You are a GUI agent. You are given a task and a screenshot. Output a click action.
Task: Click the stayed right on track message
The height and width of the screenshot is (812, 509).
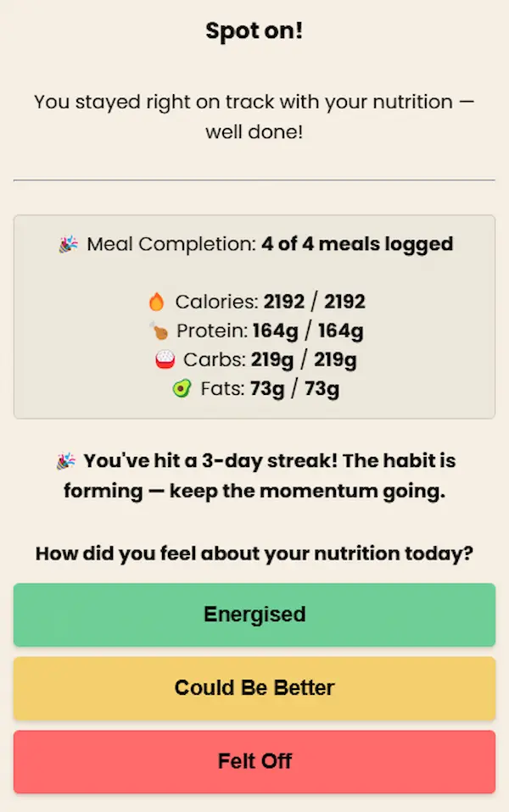click(254, 116)
